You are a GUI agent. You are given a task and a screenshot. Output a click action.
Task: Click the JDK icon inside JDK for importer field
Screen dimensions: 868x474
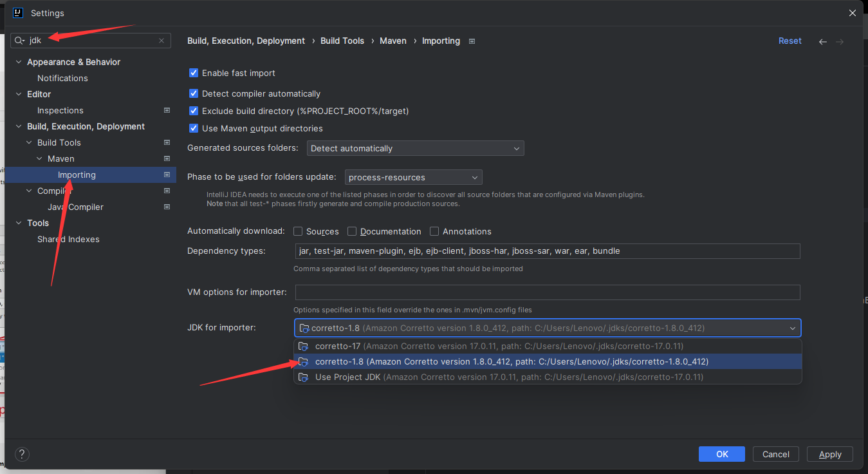[x=304, y=328]
